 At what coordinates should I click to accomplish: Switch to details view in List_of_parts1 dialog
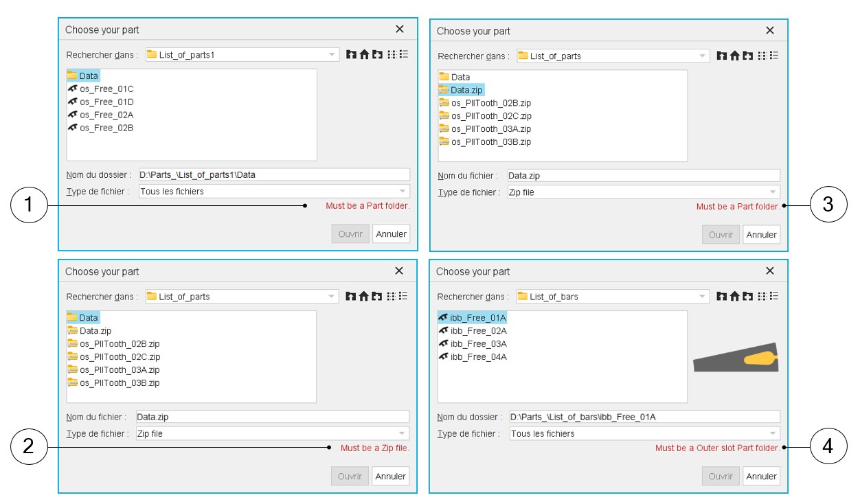pos(403,54)
